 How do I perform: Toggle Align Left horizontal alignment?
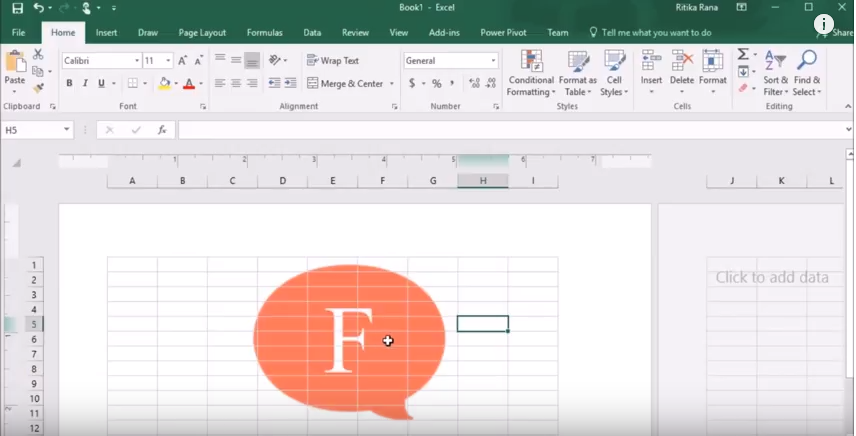(220, 83)
